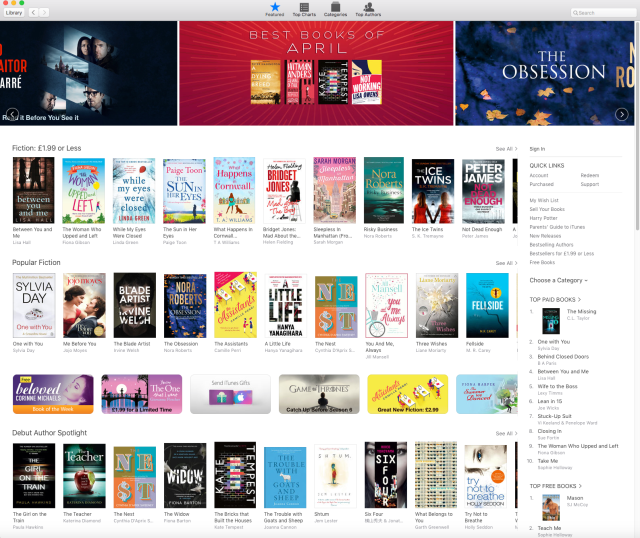See All for Popular Fiction
Screen dimensions: 640x538
pos(506,263)
